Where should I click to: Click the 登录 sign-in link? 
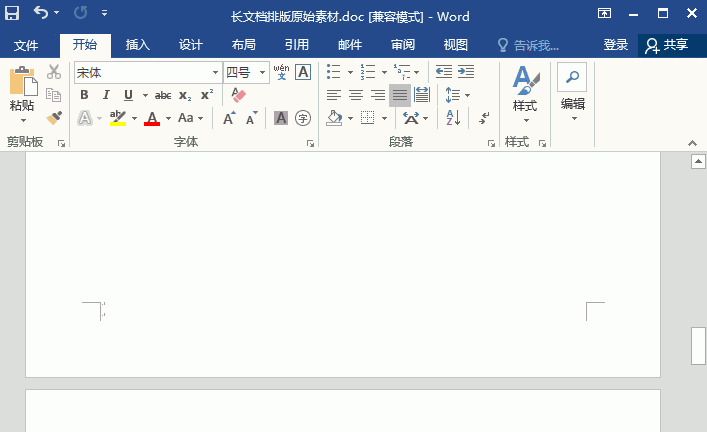(616, 45)
